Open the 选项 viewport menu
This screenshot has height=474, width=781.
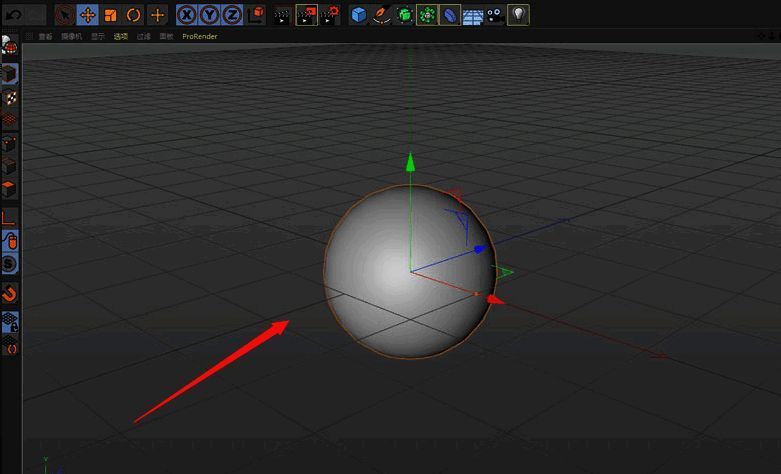tap(121, 36)
